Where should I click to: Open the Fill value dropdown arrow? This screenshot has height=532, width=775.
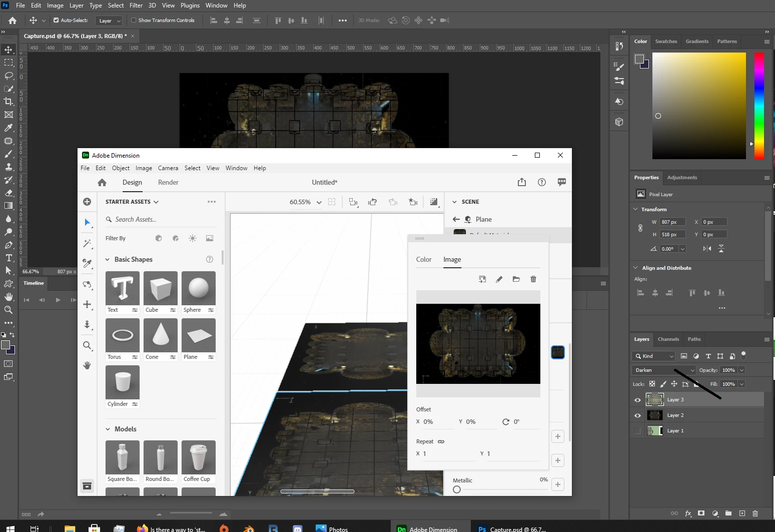pos(741,384)
